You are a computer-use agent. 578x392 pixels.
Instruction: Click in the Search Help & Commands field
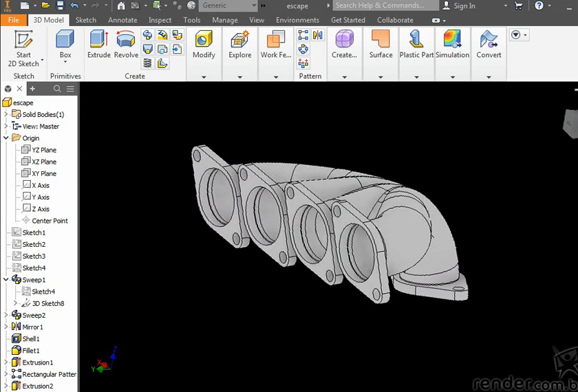click(x=384, y=6)
